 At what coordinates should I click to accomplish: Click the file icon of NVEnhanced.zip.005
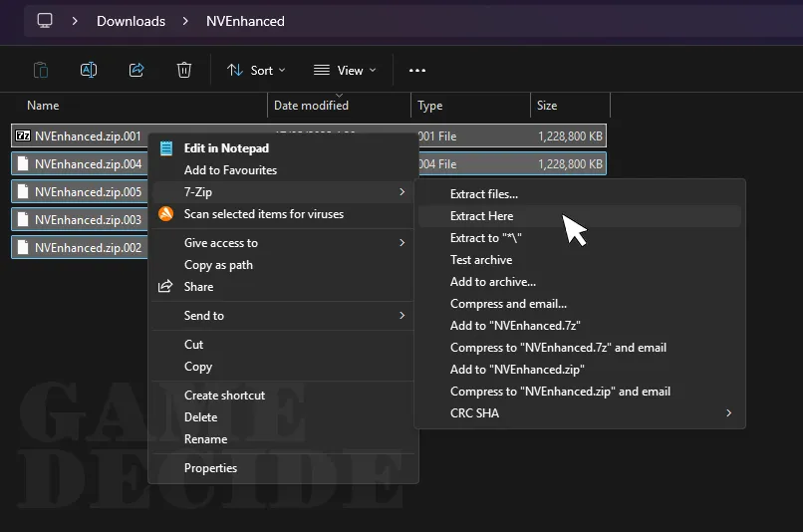click(23, 191)
